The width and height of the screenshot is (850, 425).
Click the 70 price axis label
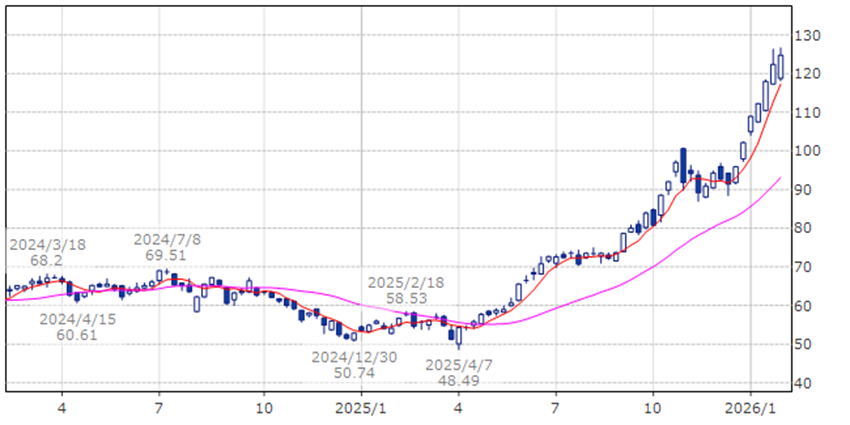(x=806, y=267)
